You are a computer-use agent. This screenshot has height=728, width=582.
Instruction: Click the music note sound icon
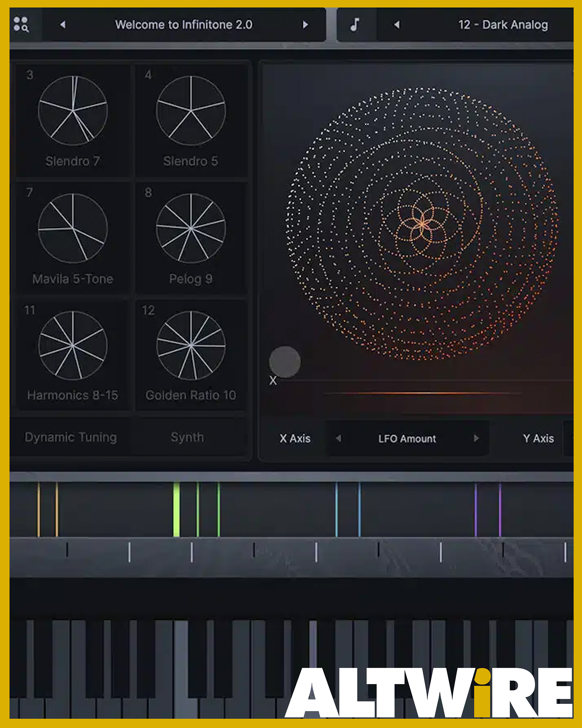355,25
